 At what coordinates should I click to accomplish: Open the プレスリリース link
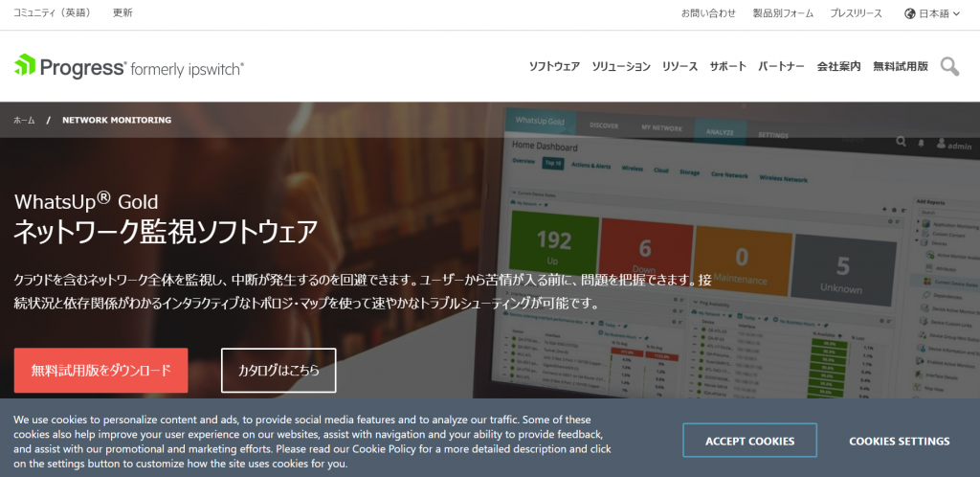point(856,13)
